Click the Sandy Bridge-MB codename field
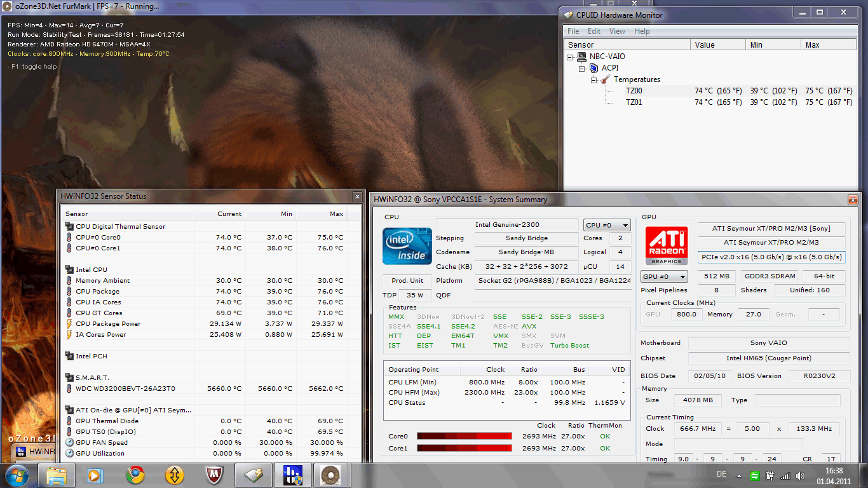The height and width of the screenshot is (488, 868). 526,252
